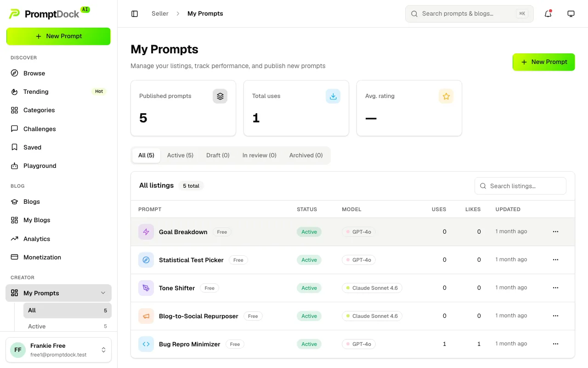Select the All (5) tab

coord(146,155)
